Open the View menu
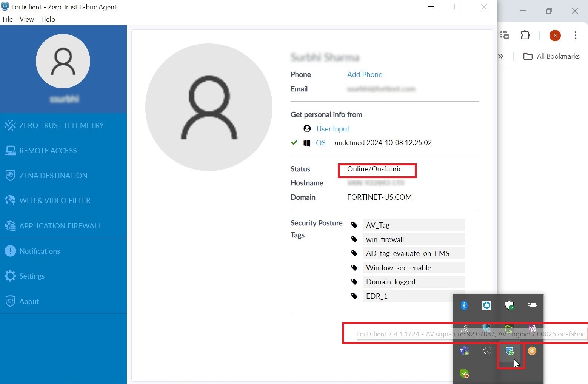This screenshot has width=588, height=384. pos(26,19)
